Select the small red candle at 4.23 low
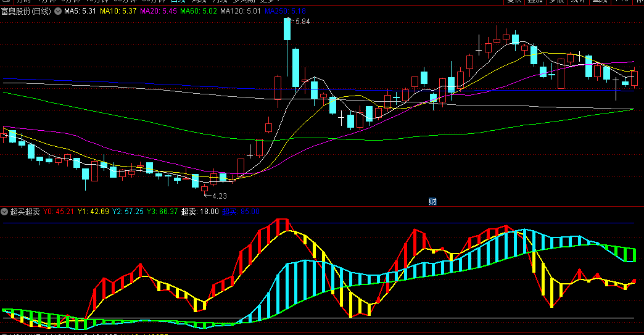This screenshot has height=335, width=644. point(205,189)
